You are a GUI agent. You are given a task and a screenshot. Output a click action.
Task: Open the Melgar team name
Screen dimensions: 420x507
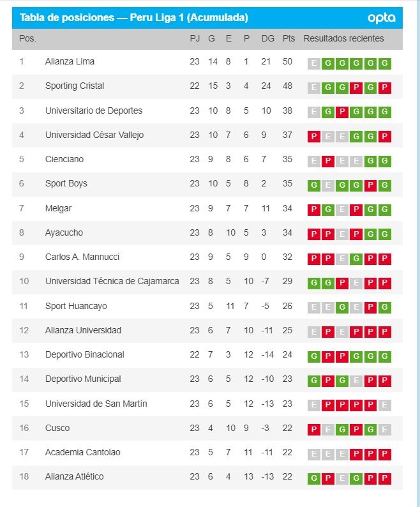point(58,208)
